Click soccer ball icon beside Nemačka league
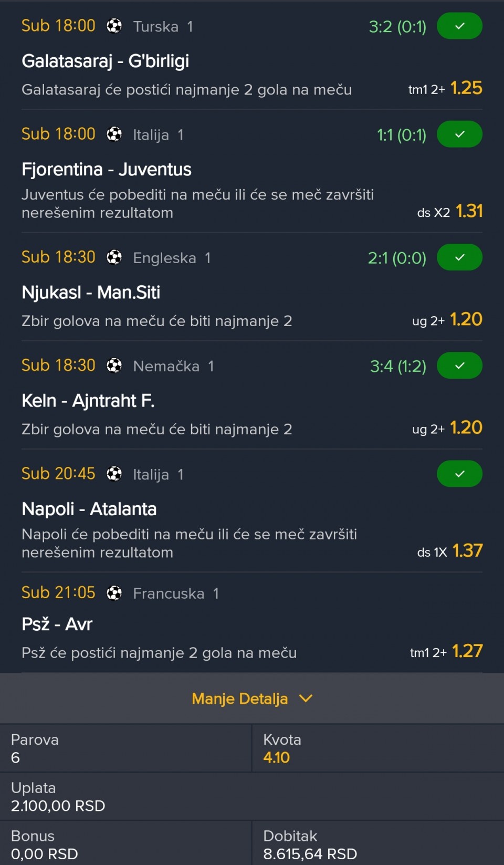Image resolution: width=504 pixels, height=865 pixels. coord(114,366)
